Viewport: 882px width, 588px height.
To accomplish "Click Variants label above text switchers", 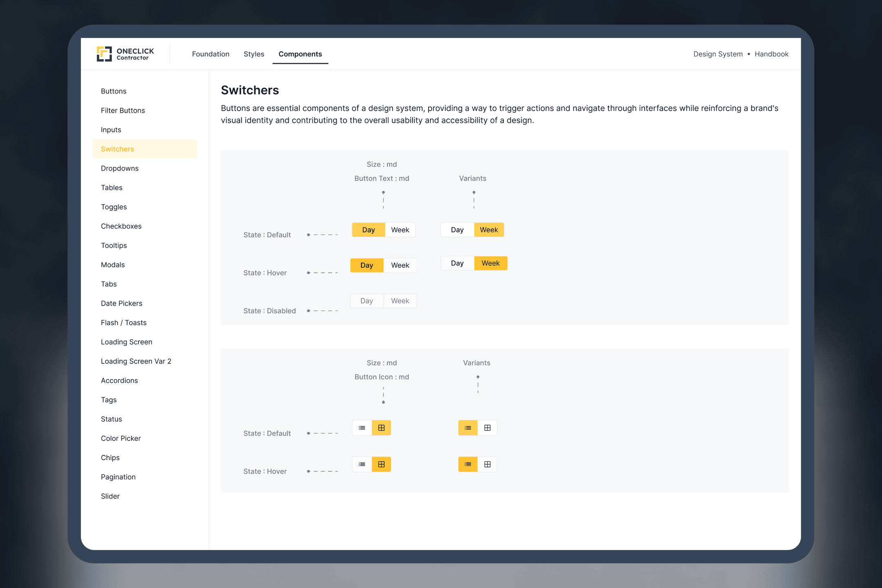I will pyautogui.click(x=472, y=178).
